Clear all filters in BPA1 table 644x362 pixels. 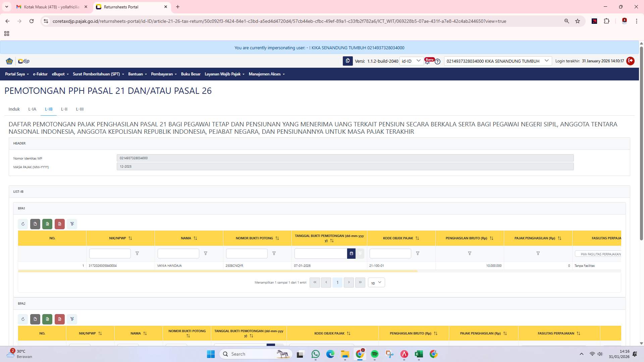(72, 224)
